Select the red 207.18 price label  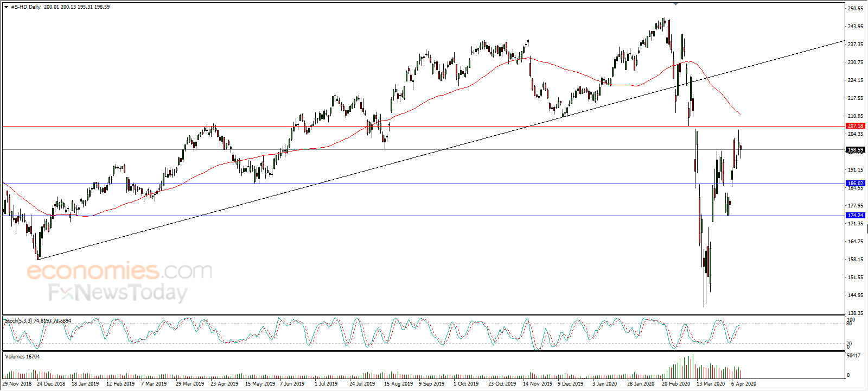(x=856, y=126)
